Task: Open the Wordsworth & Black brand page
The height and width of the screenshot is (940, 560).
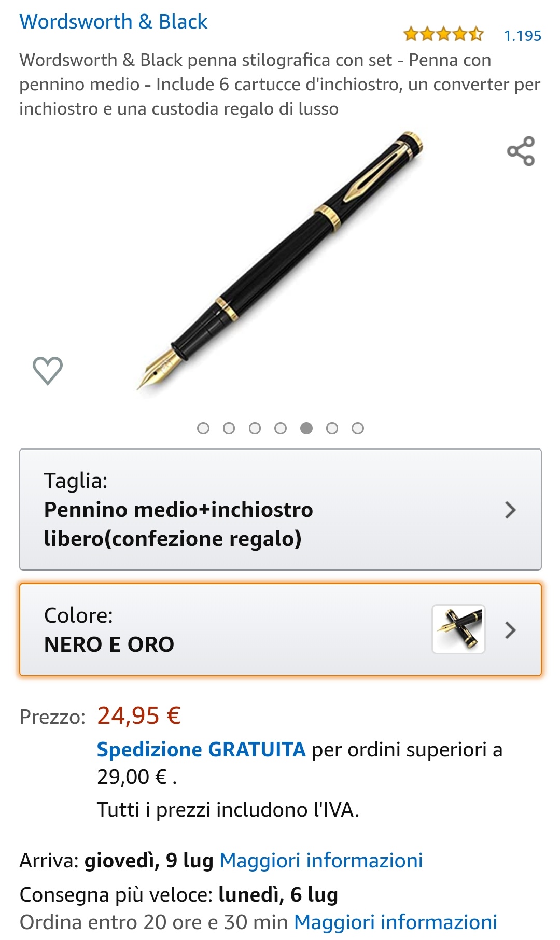Action: click(113, 22)
